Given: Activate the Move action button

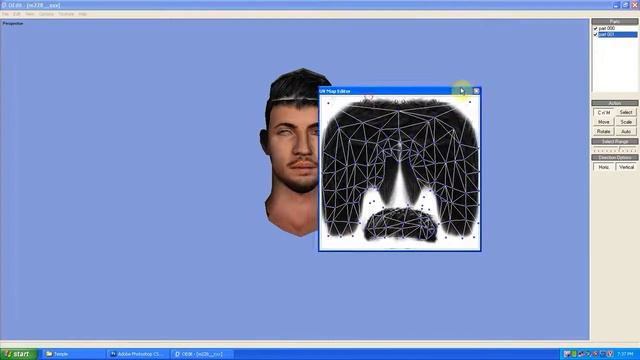Looking at the screenshot, I should [x=604, y=122].
